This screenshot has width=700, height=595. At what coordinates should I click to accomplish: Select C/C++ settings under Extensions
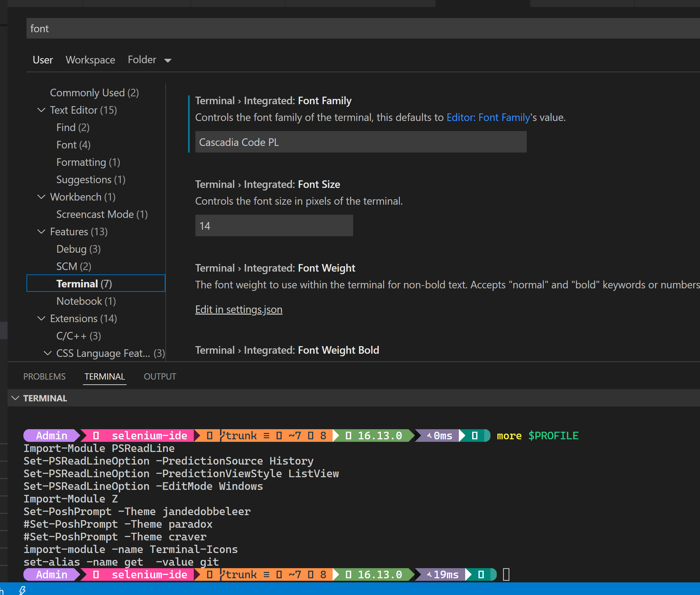78,336
